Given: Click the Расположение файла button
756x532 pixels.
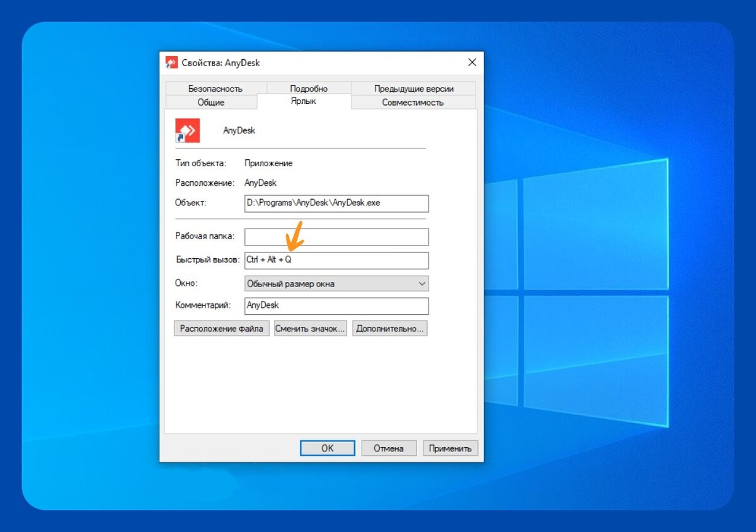Looking at the screenshot, I should coord(222,328).
